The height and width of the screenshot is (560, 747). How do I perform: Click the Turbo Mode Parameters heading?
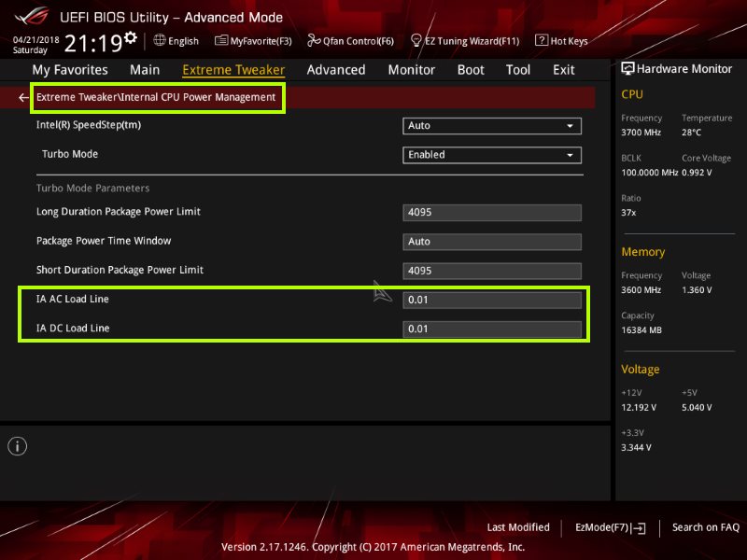[x=92, y=189]
